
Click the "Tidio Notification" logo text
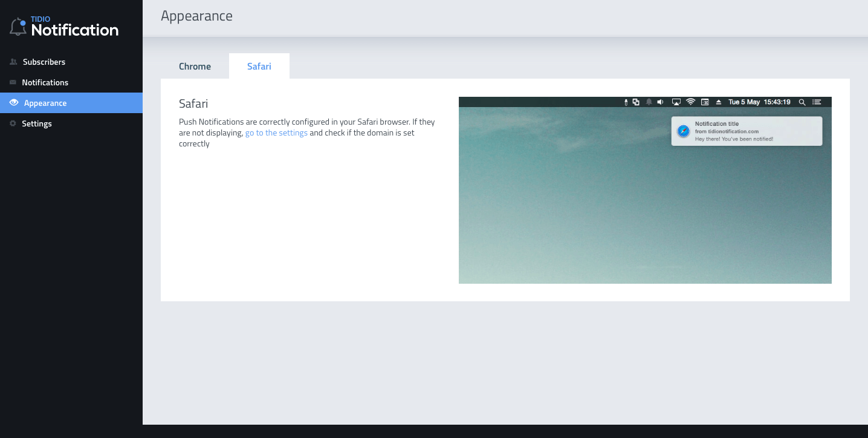tap(74, 29)
